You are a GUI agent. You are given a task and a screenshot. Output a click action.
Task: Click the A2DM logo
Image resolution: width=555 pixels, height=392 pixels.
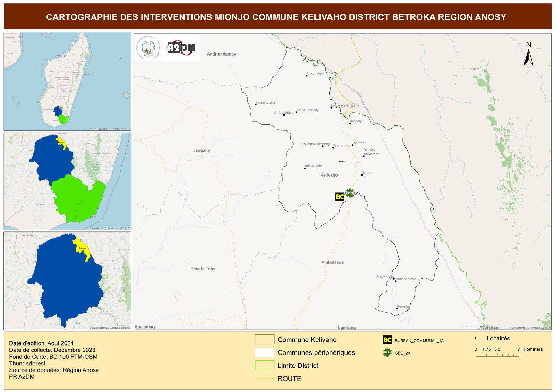click(181, 48)
